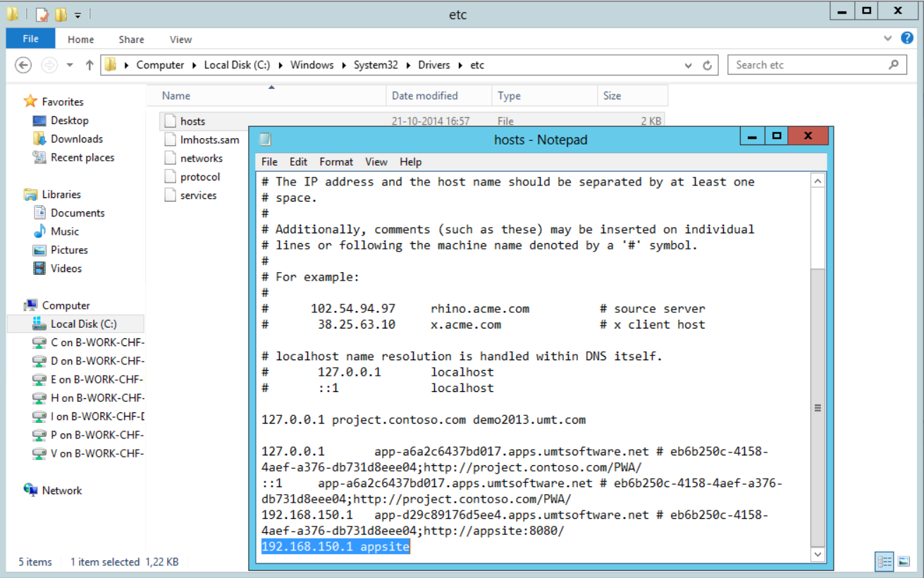
Task: Expand the chevron after Local Disk (C:) breadcrumb
Action: tap(281, 65)
